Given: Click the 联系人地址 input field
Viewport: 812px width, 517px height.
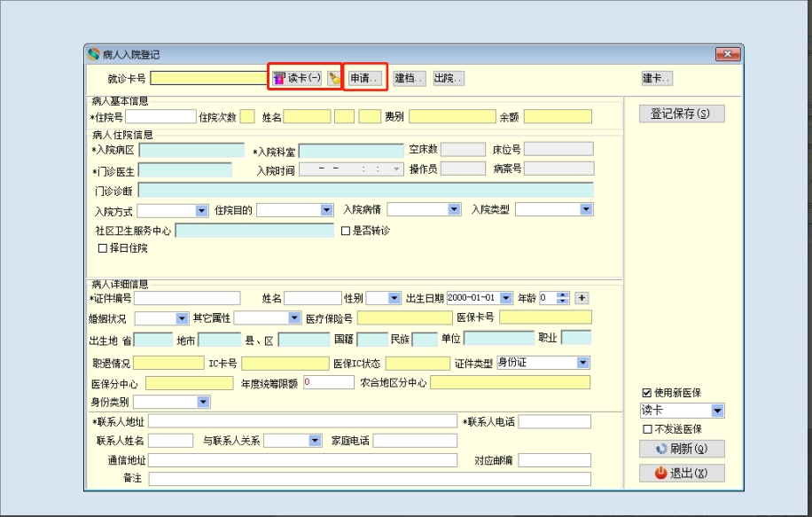Looking at the screenshot, I should coord(303,421).
